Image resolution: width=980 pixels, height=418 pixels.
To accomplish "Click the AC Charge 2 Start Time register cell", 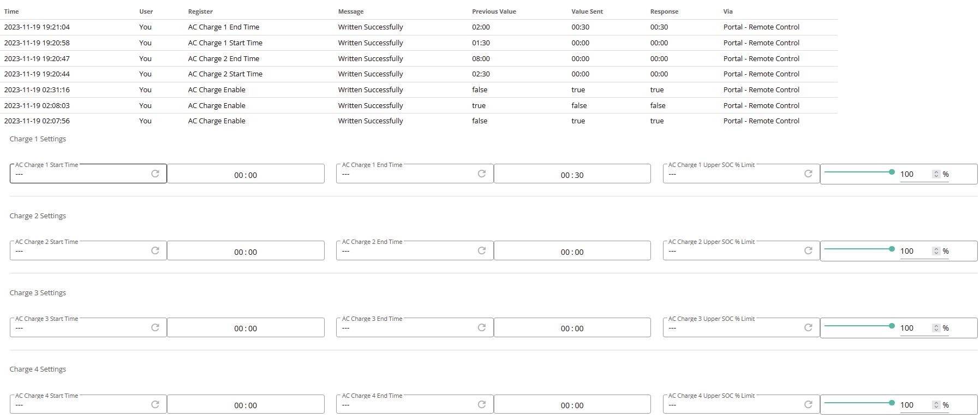I will click(x=225, y=74).
